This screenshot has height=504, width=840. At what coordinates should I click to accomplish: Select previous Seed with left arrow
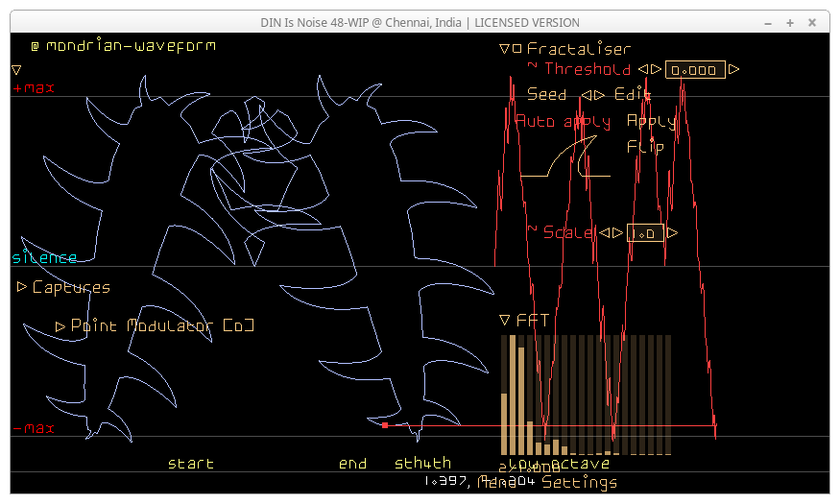[586, 95]
